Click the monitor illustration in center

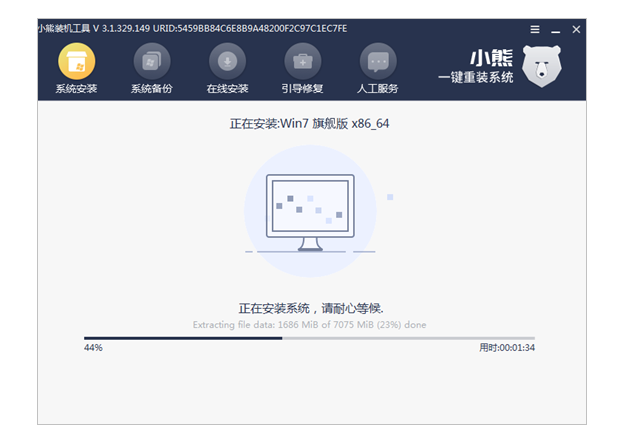tap(310, 213)
